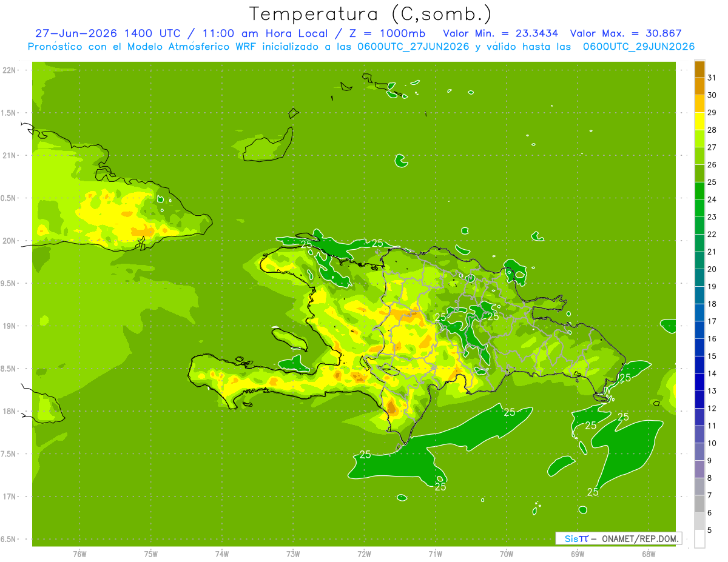Click the '31' color scale label

[x=712, y=78]
